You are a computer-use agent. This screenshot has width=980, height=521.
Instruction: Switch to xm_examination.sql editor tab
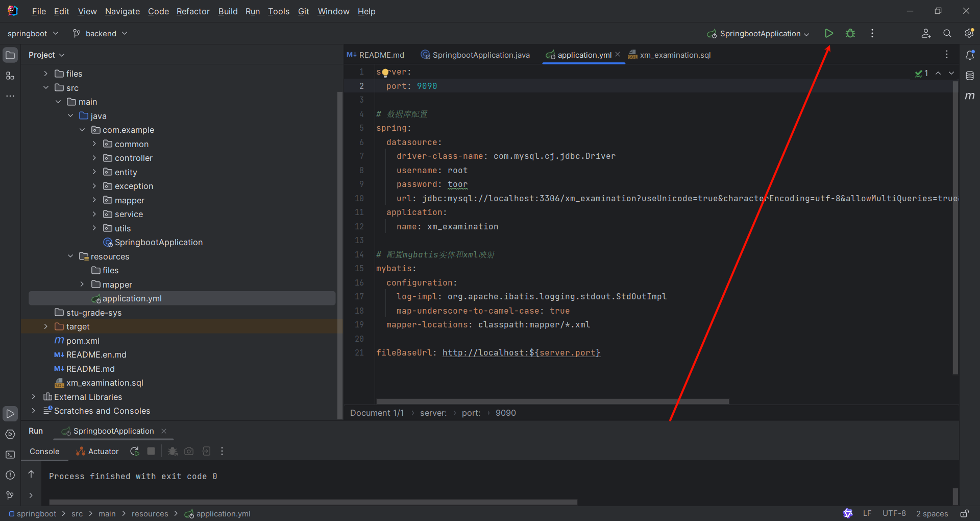click(x=669, y=55)
